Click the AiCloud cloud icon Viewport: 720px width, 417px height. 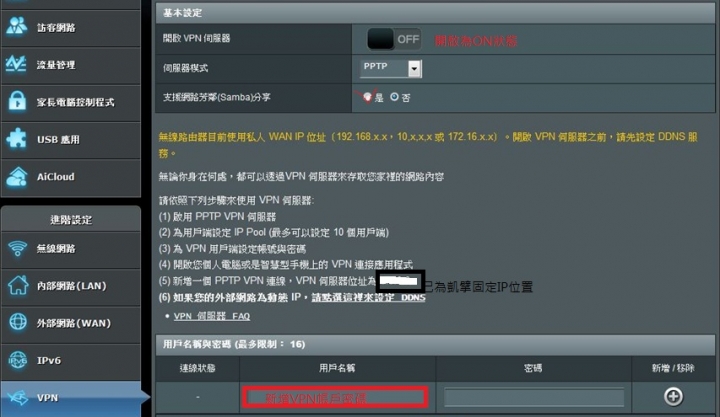[x=17, y=177]
